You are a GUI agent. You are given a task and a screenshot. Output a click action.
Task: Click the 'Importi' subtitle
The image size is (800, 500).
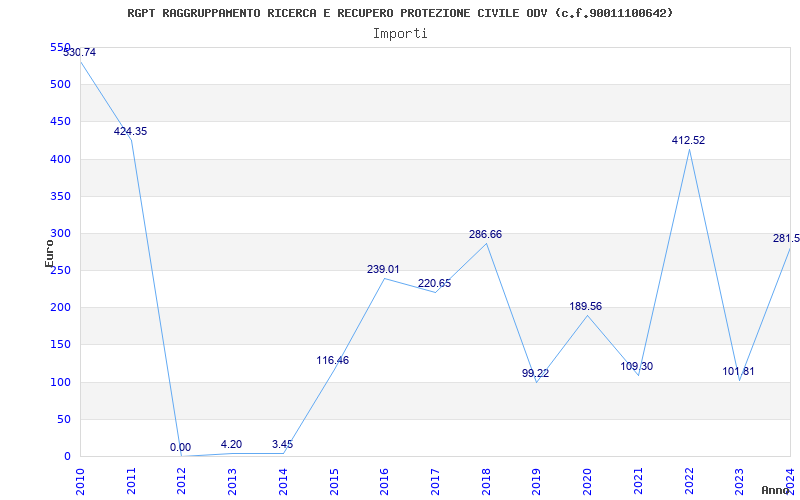[400, 34]
